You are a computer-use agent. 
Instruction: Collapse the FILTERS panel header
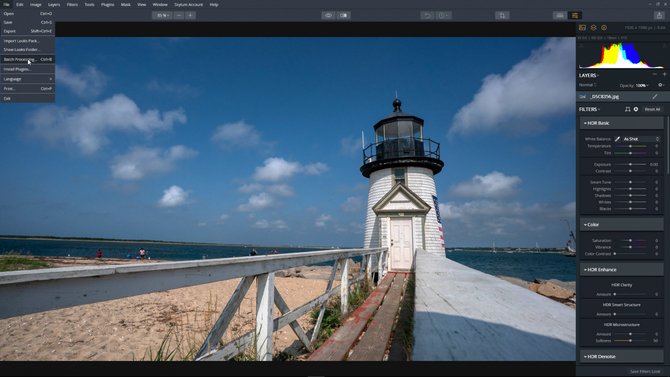(x=589, y=109)
